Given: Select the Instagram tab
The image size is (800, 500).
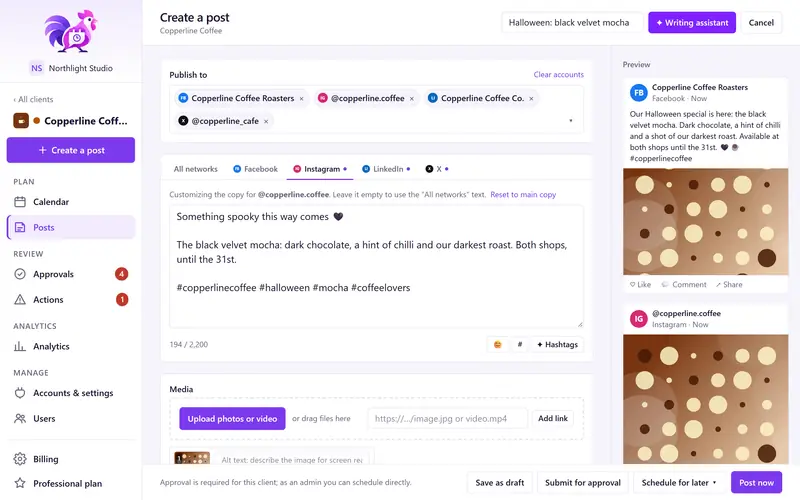Looking at the screenshot, I should (320, 169).
